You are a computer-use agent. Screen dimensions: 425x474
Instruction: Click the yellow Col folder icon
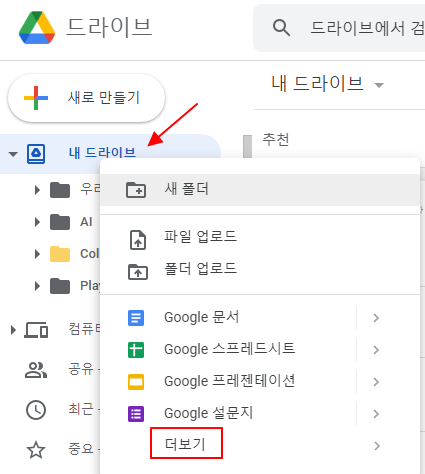point(60,254)
